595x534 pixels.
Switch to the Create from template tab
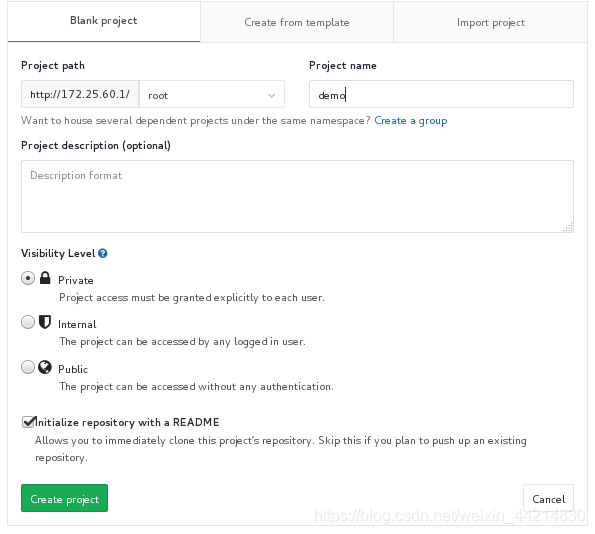pos(297,22)
